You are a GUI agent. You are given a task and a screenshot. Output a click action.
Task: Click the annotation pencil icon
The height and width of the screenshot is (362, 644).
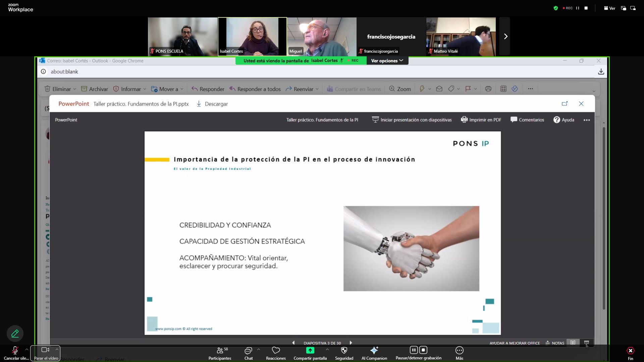(x=15, y=334)
